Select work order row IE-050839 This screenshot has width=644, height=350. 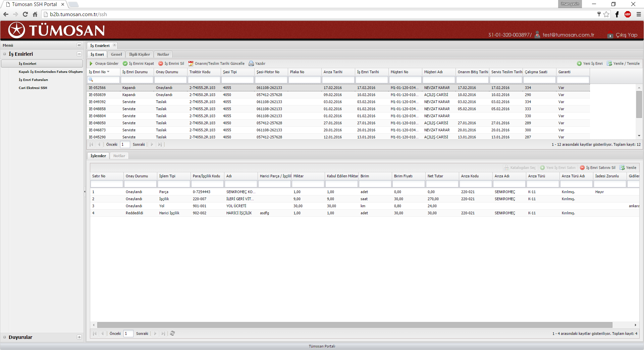click(x=338, y=95)
